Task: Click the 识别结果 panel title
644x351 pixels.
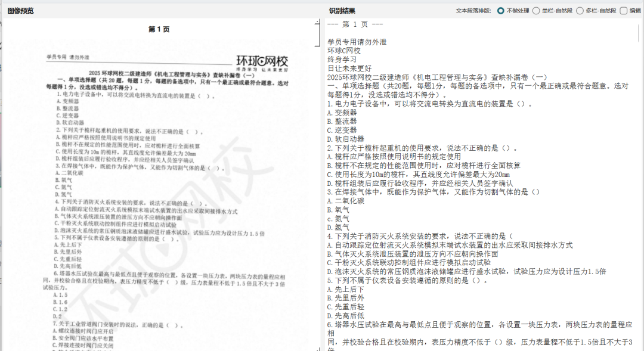Action: point(342,11)
